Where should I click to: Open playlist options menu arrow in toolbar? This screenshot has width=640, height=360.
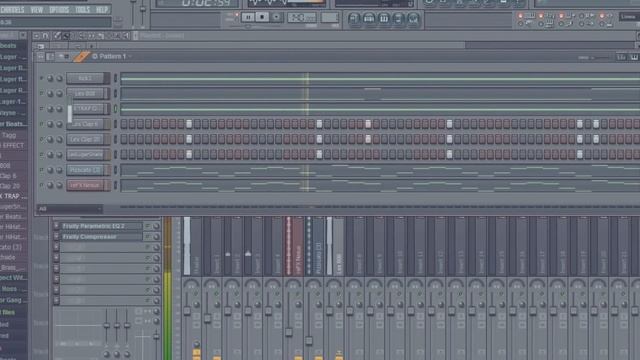click(x=37, y=36)
